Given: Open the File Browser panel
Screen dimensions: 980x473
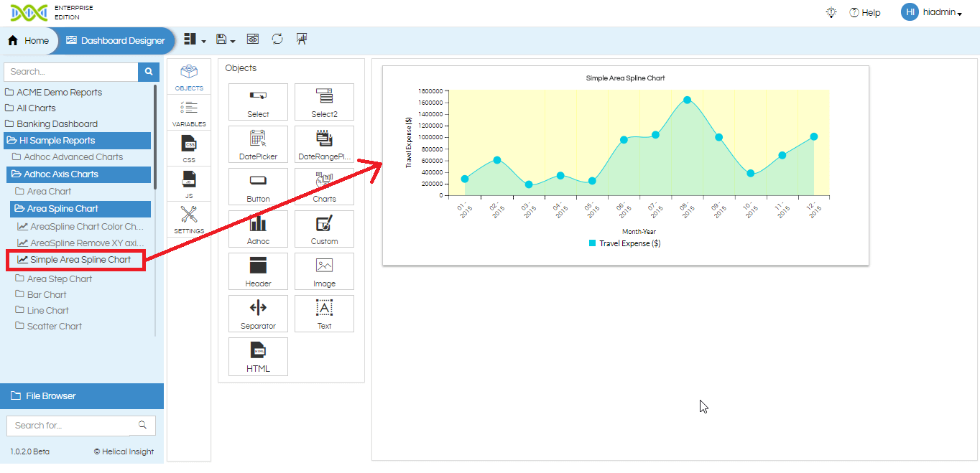Looking at the screenshot, I should tap(82, 396).
